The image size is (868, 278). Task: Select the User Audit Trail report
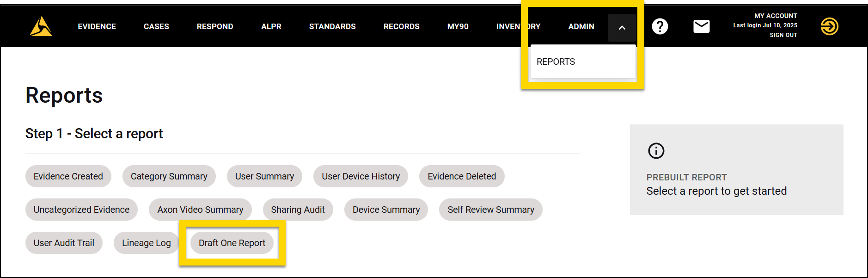point(64,243)
